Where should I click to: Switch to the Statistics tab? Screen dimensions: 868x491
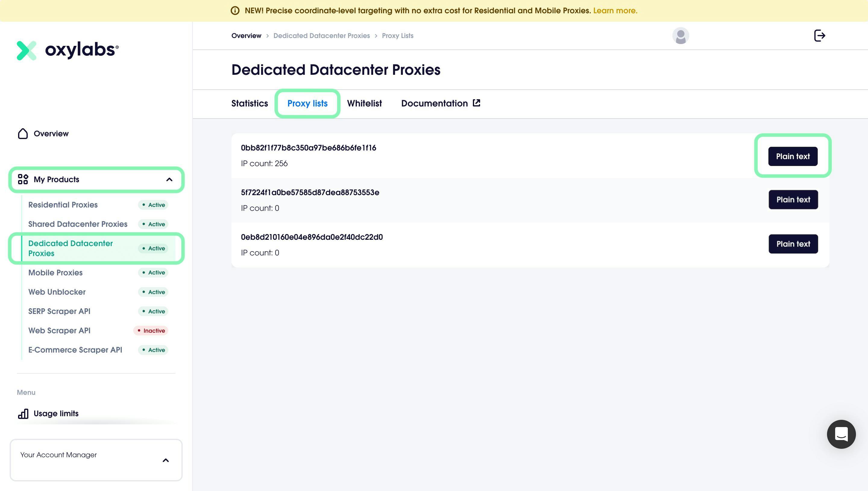249,103
